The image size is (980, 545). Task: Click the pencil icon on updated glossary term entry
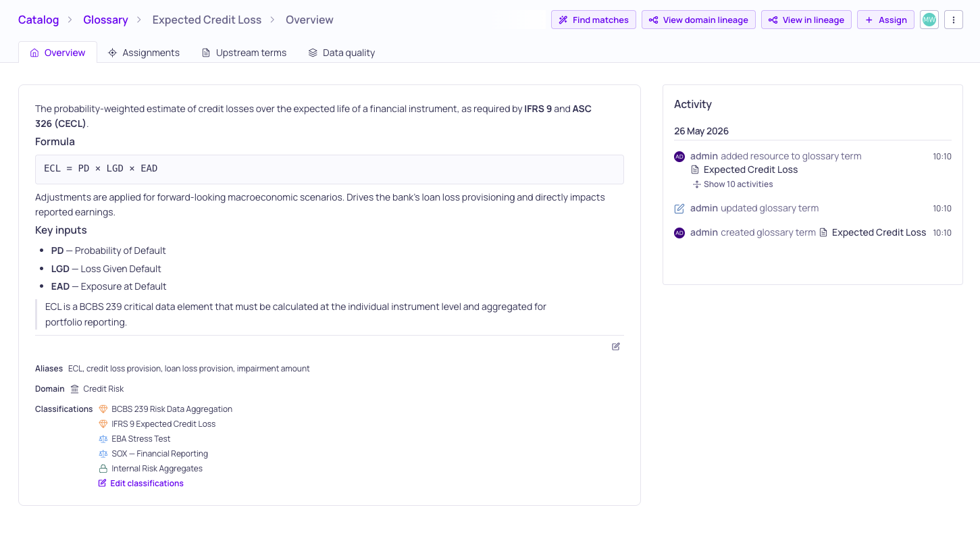[679, 209]
